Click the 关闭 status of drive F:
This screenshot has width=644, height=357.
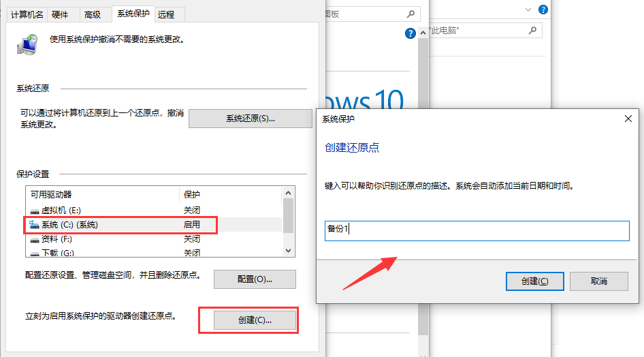coord(191,239)
